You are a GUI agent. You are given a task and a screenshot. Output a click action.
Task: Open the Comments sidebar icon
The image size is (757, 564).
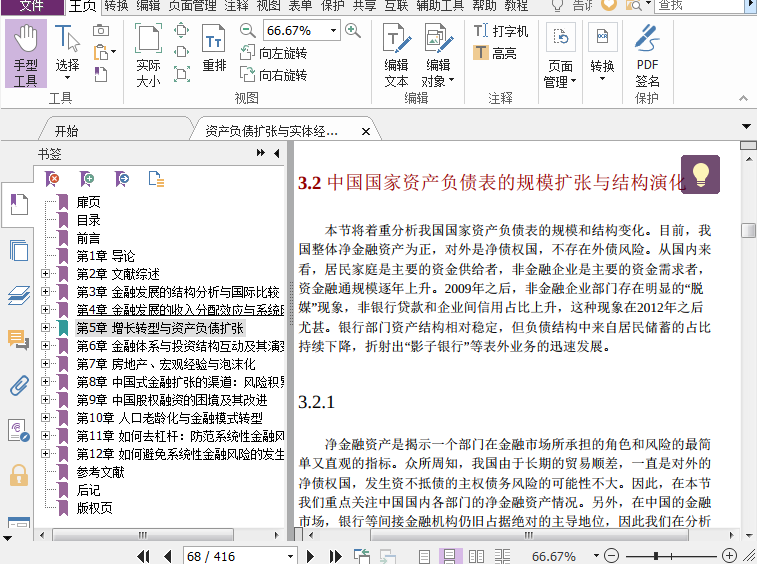(18, 340)
